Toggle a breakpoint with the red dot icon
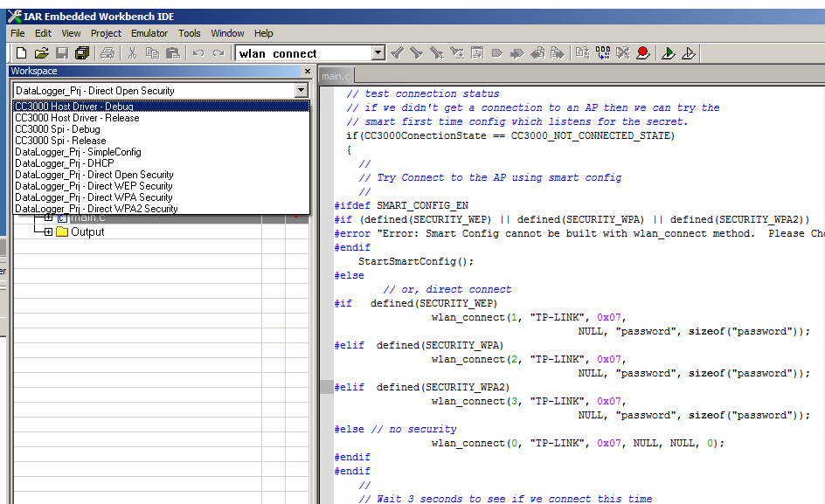 click(643, 53)
